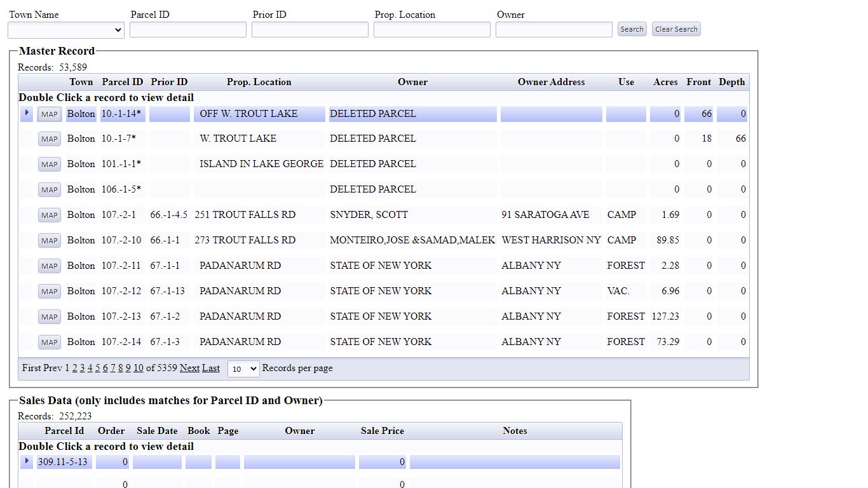Open MAP for parcel 107.-2-11

pyautogui.click(x=50, y=266)
